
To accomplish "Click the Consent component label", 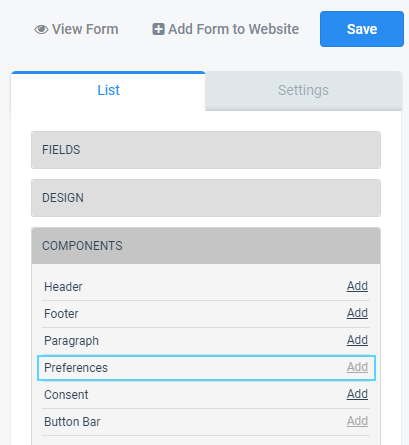I will (66, 395).
